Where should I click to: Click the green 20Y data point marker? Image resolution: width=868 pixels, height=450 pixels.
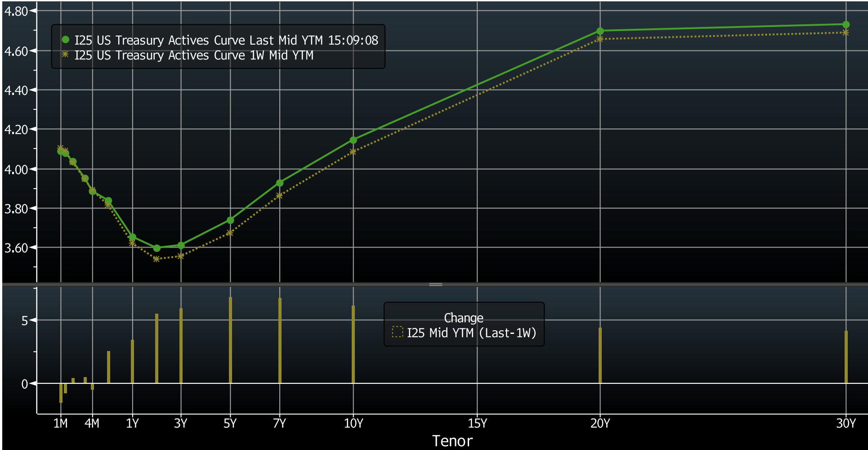[x=600, y=30]
